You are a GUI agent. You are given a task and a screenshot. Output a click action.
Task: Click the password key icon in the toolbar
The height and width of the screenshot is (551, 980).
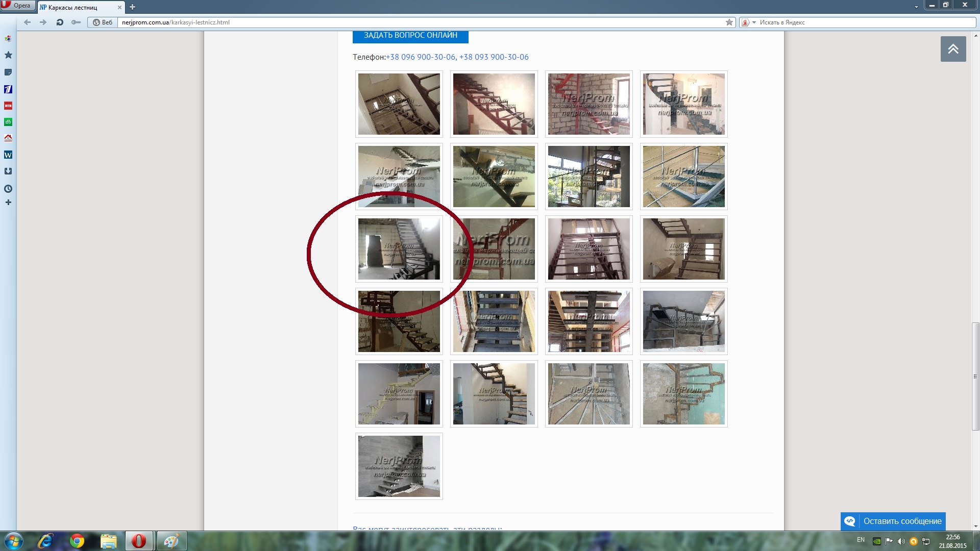(x=76, y=22)
